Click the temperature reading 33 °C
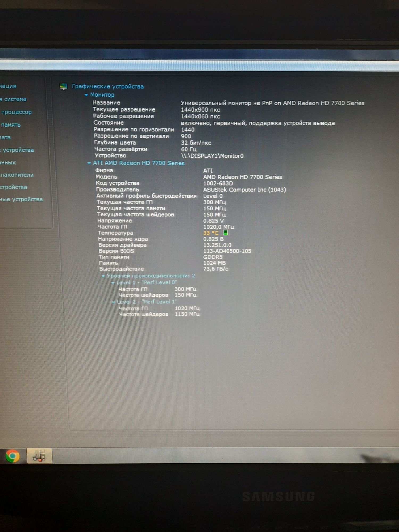 [211, 233]
